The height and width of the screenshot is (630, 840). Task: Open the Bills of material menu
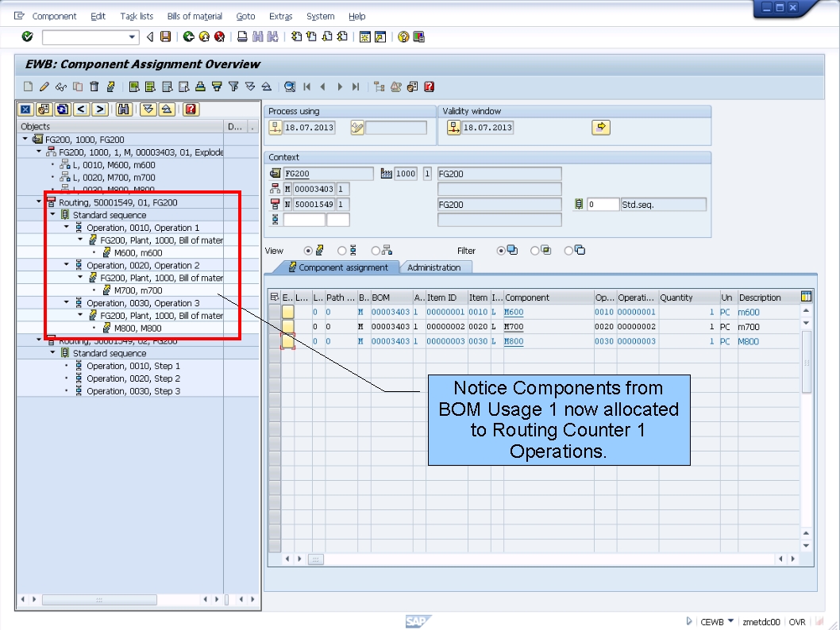click(x=195, y=16)
